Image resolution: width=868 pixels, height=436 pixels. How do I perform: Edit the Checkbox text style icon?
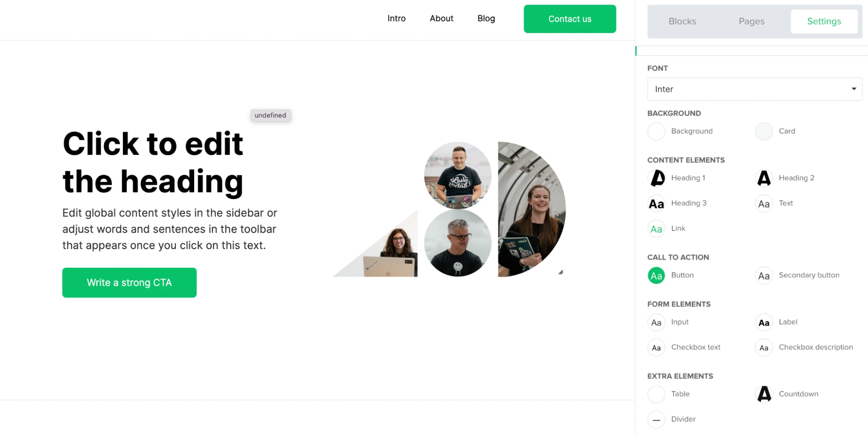pyautogui.click(x=656, y=348)
